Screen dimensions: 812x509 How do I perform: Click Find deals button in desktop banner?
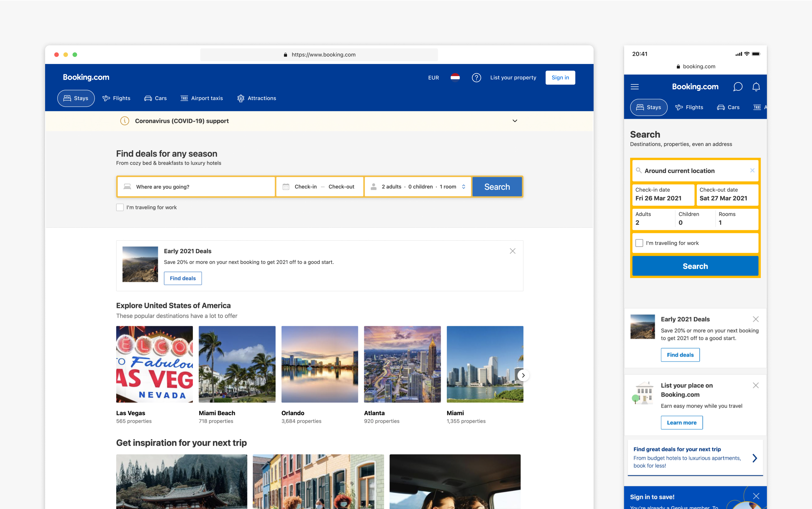pyautogui.click(x=183, y=278)
